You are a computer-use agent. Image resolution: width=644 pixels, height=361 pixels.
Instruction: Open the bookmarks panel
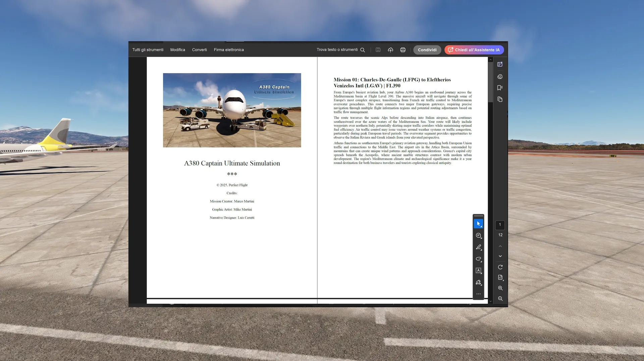pyautogui.click(x=500, y=88)
